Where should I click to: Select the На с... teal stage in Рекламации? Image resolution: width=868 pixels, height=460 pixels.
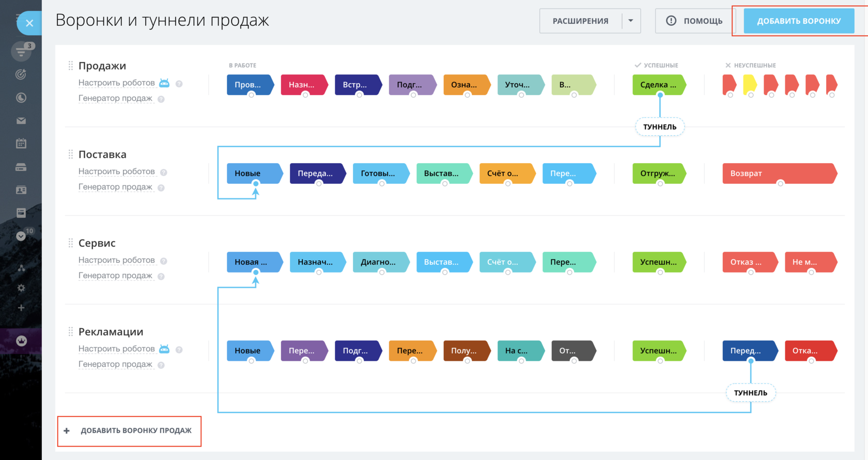pyautogui.click(x=520, y=351)
